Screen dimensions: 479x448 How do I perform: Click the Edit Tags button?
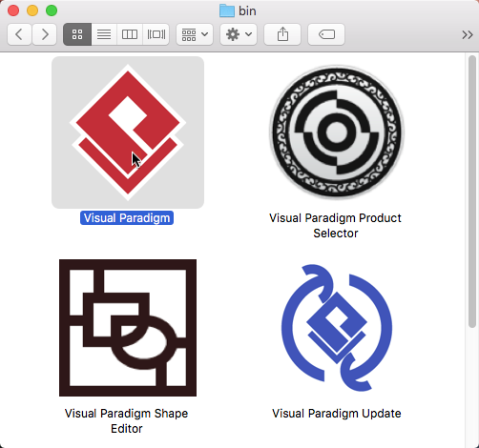pyautogui.click(x=326, y=34)
